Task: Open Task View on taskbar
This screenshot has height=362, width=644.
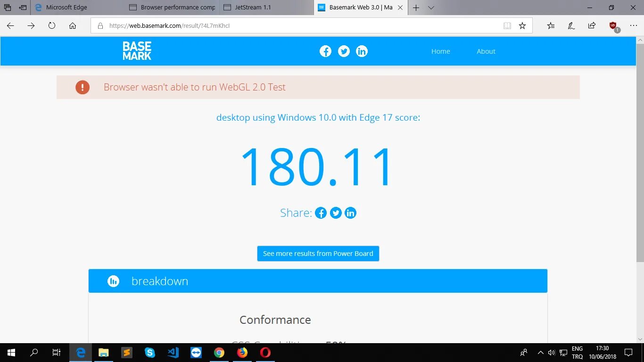Action: coord(57,353)
